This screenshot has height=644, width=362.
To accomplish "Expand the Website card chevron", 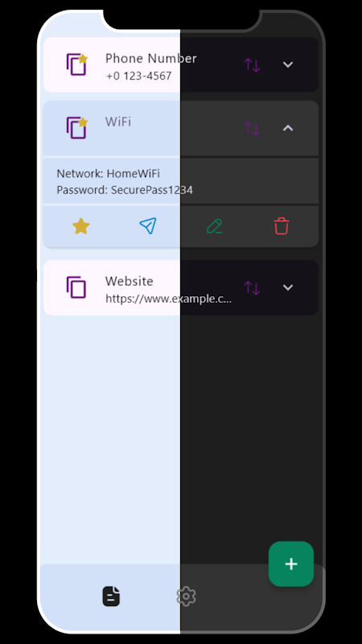I will click(288, 287).
